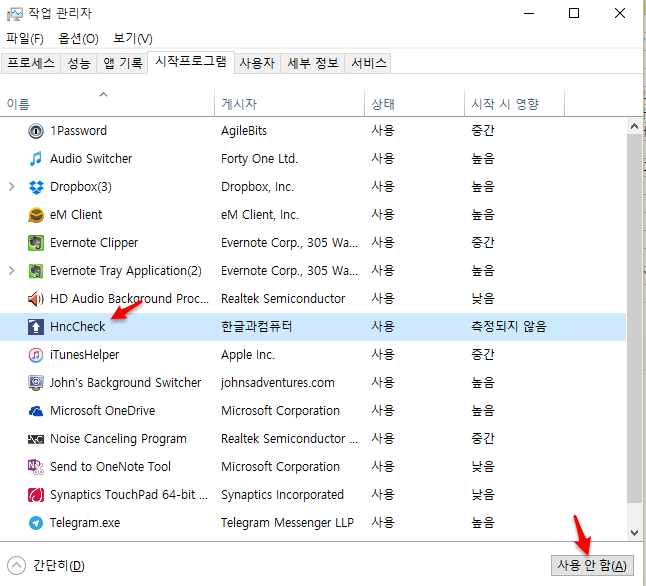Screen dimensions: 646x586
Task: Switch to the 사용자 tab
Action: 257,63
